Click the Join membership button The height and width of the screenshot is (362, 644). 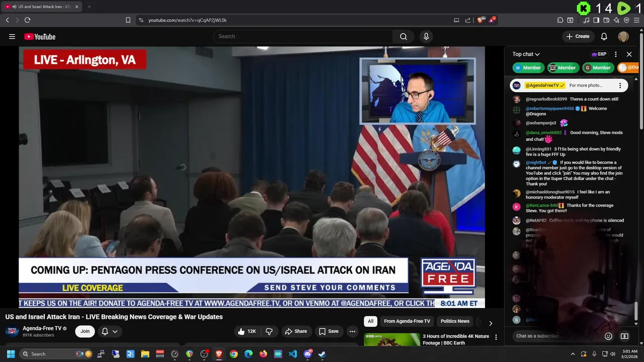click(85, 331)
